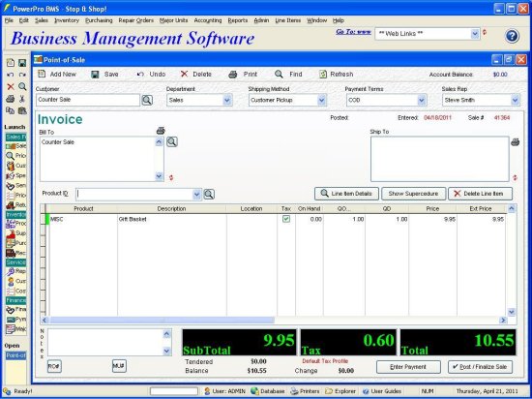Screen dimensions: 532x399
Task: Click the new document icon in left sidebar
Action: 11,63
